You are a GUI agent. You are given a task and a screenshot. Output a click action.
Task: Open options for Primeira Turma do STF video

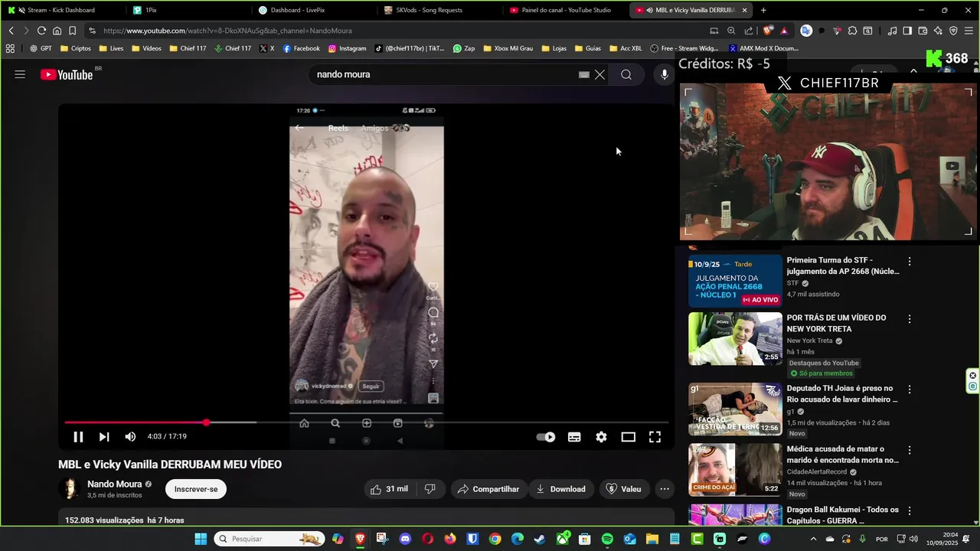click(x=910, y=262)
